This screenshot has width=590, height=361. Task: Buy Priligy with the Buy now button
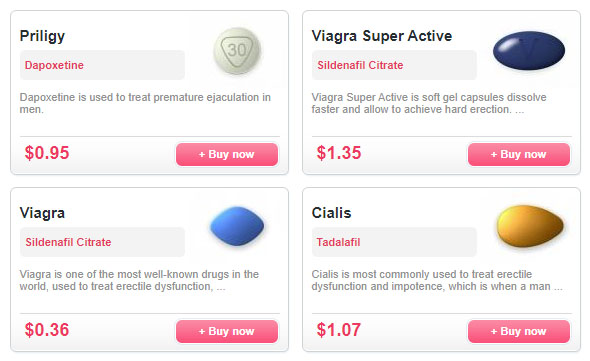tap(227, 154)
